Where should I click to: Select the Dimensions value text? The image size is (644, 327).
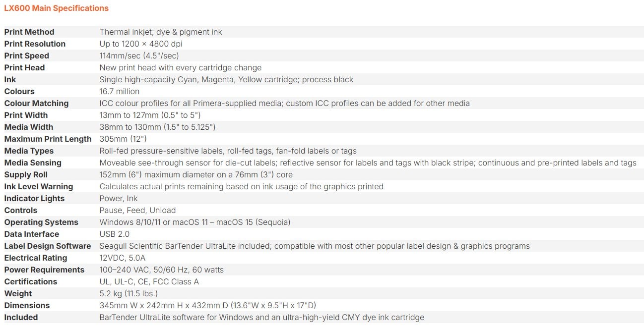[x=208, y=305]
